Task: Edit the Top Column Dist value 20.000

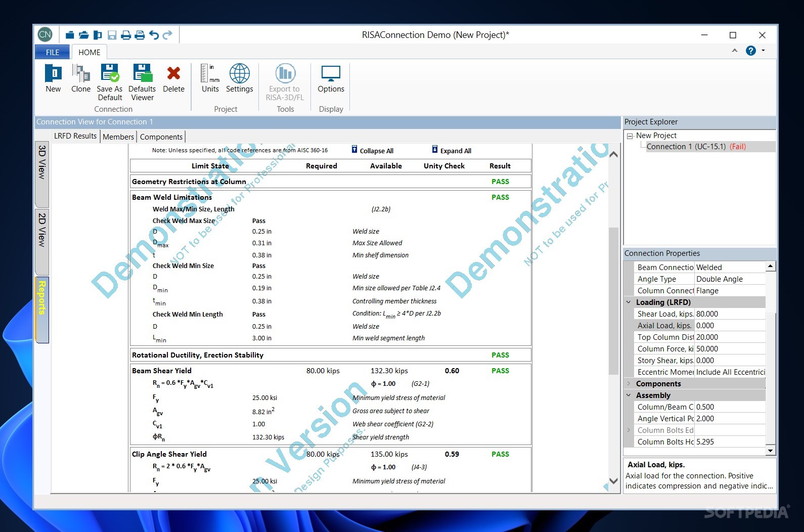Action: [x=730, y=337]
